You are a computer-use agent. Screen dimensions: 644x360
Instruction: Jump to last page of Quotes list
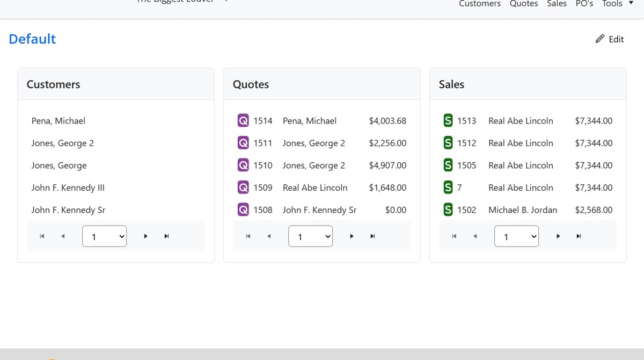point(372,236)
